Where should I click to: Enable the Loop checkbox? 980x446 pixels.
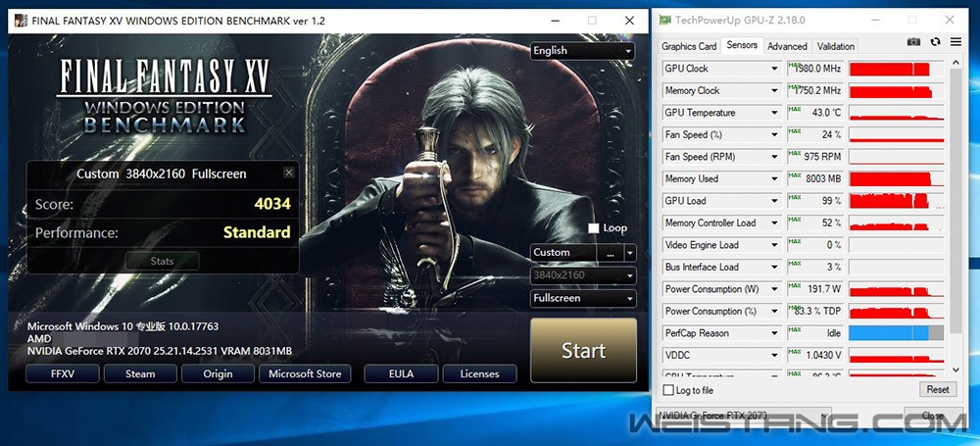point(594,228)
